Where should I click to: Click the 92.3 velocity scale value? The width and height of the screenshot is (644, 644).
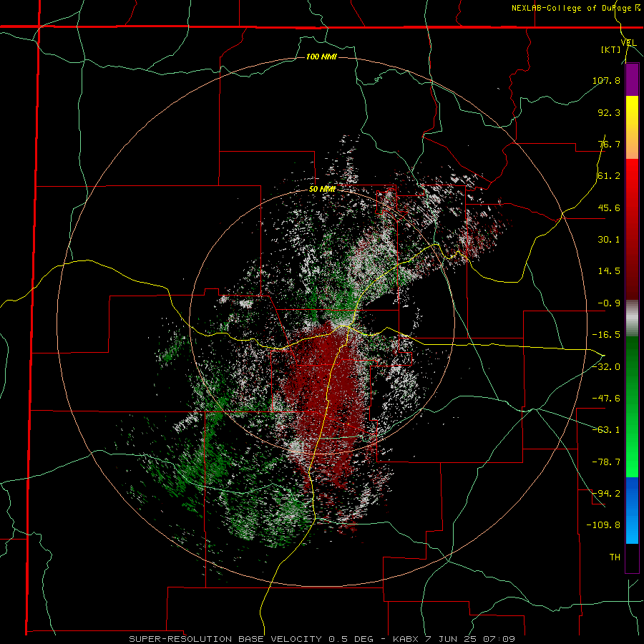[x=609, y=112]
